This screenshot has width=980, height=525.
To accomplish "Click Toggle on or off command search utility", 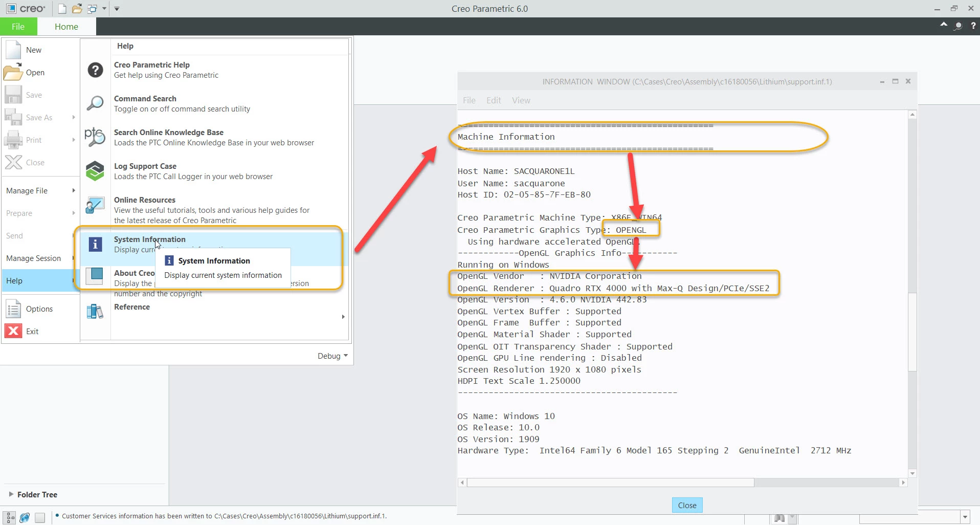I will pyautogui.click(x=182, y=108).
